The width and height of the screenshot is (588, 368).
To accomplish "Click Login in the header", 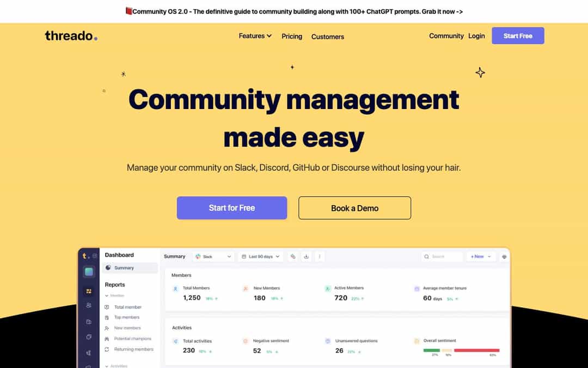I will pyautogui.click(x=476, y=36).
